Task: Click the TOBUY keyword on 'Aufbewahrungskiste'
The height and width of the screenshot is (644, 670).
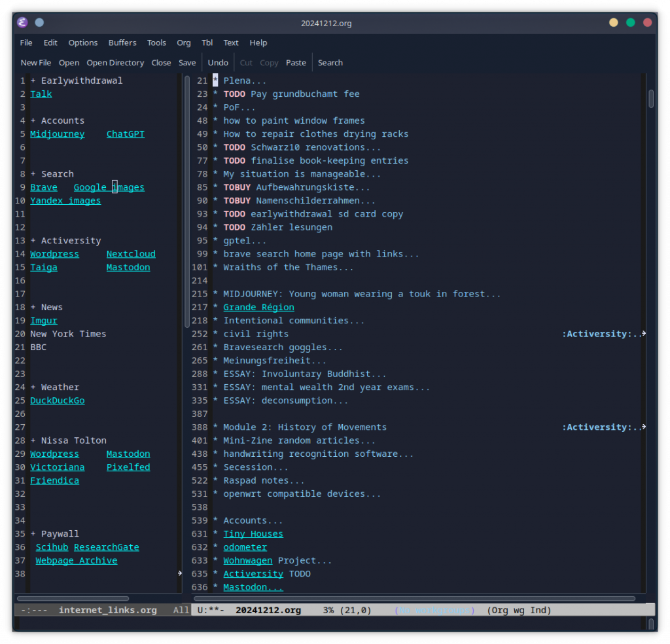Action: pos(237,188)
